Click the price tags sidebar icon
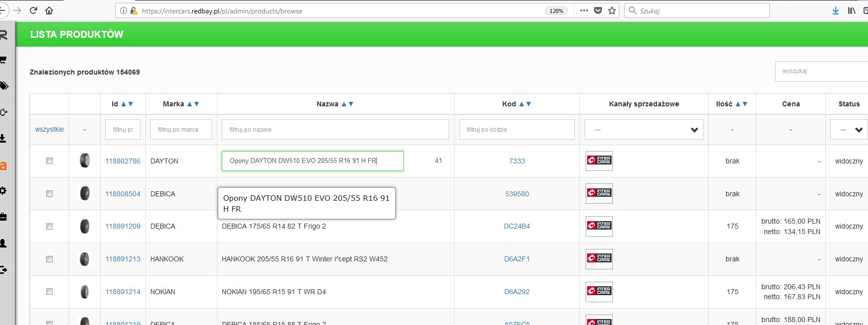This screenshot has width=868, height=325. 4,86
